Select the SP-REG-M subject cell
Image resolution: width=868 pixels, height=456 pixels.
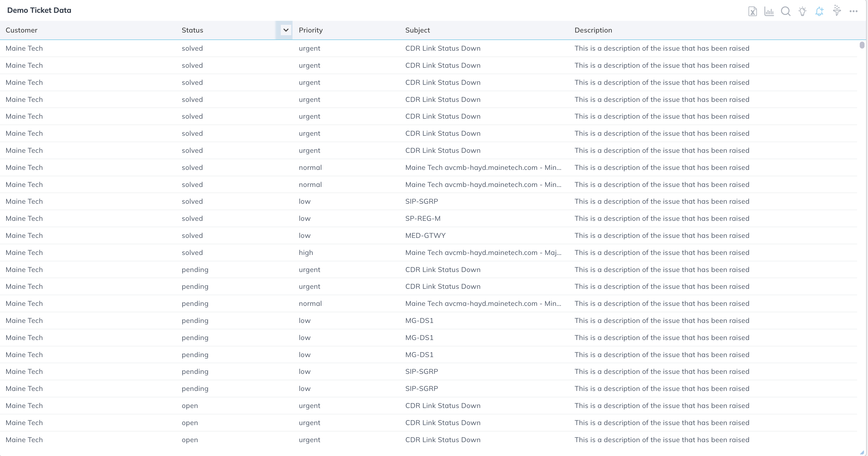tap(423, 218)
